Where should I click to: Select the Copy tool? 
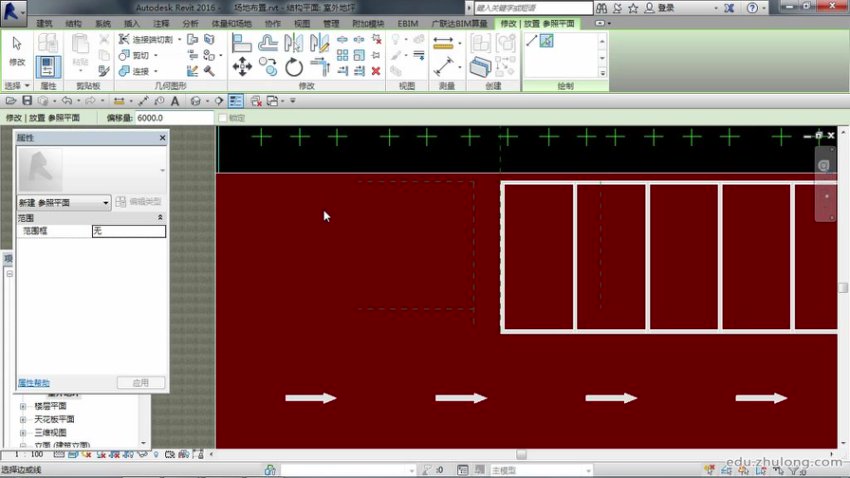click(x=268, y=67)
